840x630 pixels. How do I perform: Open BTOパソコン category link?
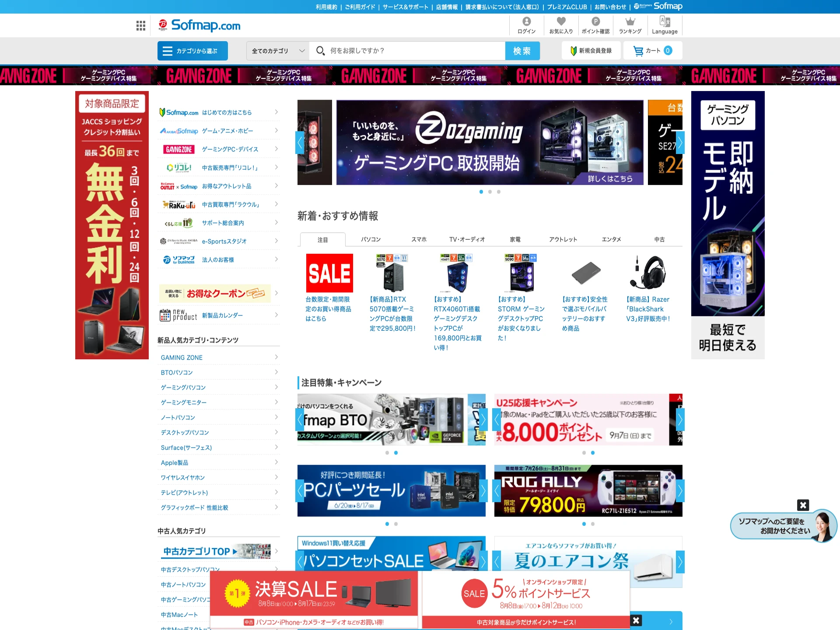tap(177, 372)
